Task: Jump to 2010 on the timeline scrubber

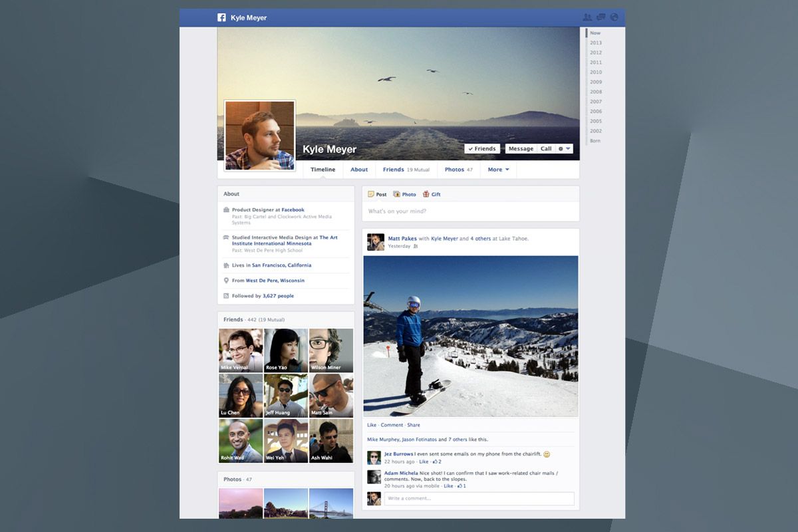Action: click(595, 72)
